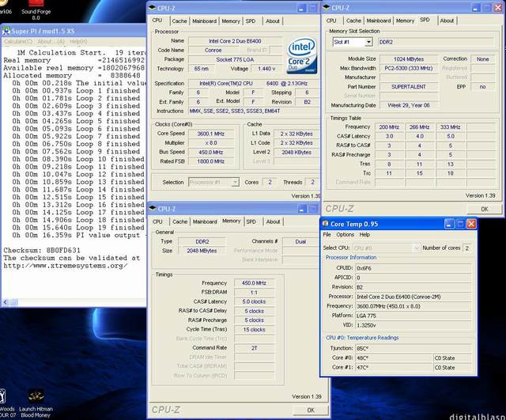Open CPU tab in bottom Memory CPU-Z window

pos(157,221)
